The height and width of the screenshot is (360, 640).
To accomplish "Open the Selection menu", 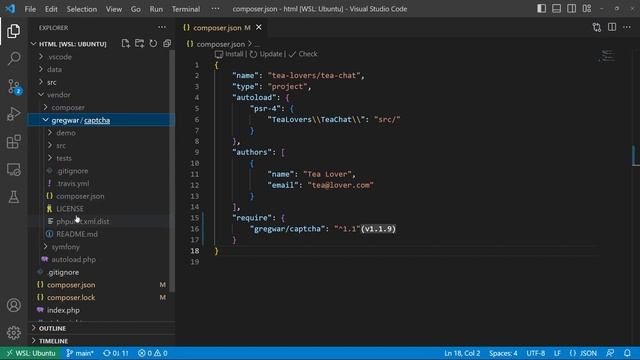I will coord(82,9).
